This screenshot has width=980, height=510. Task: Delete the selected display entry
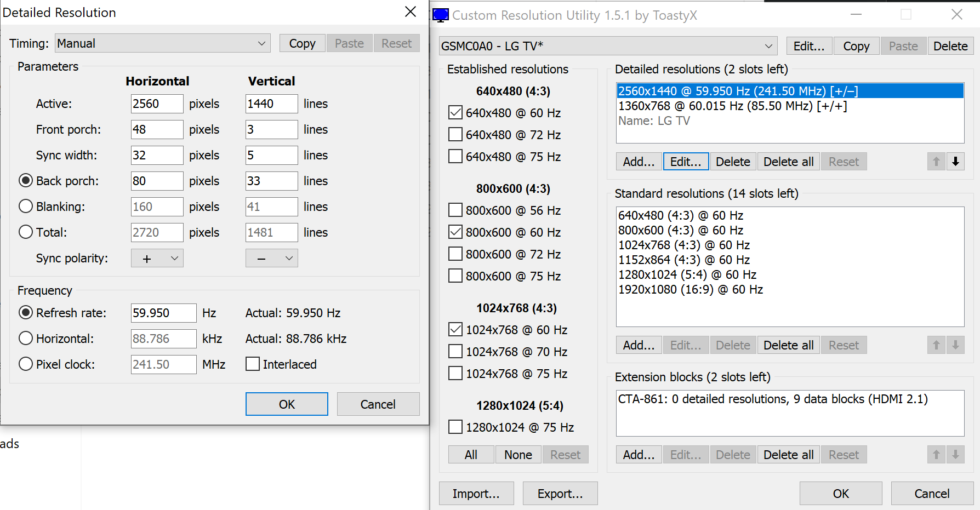[x=951, y=46]
